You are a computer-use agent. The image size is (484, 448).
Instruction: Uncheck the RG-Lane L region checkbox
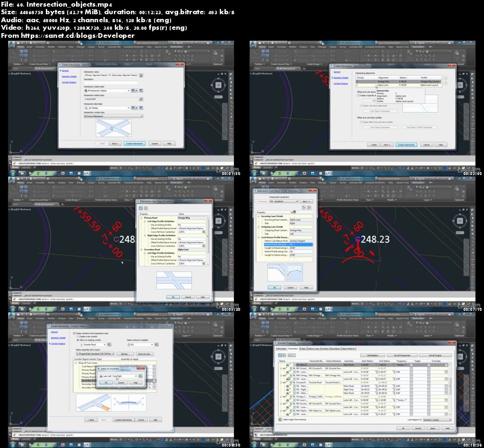(x=294, y=400)
